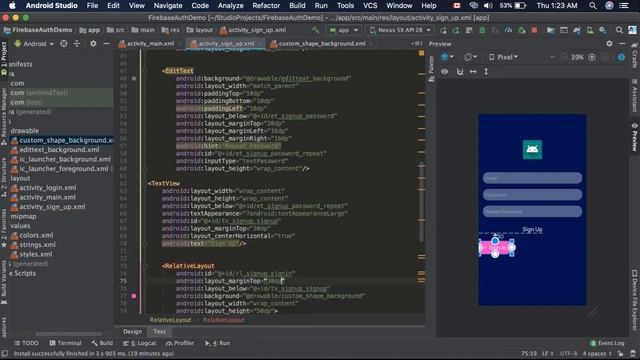Open the Nexus 5X API 28 device dropdown

tap(400, 30)
